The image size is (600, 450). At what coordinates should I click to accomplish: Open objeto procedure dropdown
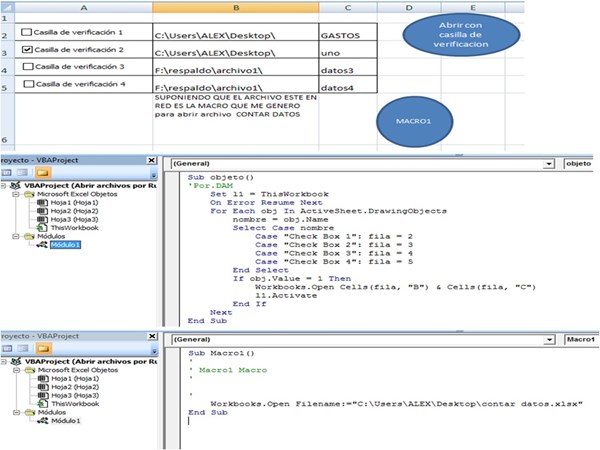click(x=578, y=164)
